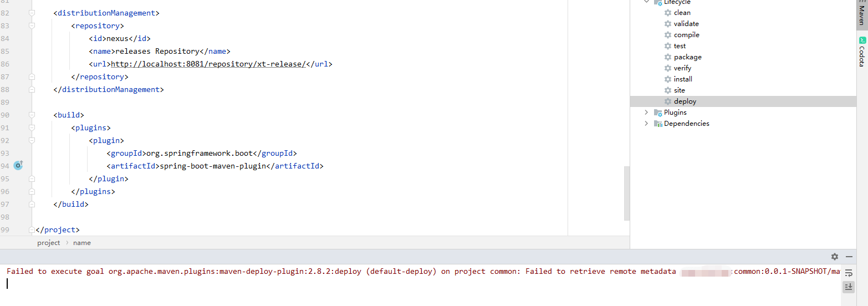This screenshot has width=868, height=306.
Task: Expand the Plugins node in Maven panel
Action: [x=646, y=113]
